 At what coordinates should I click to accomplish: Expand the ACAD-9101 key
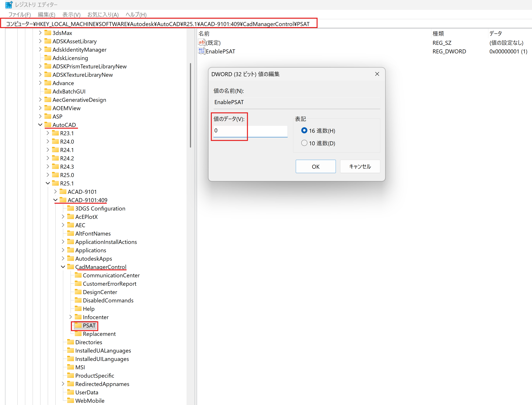[x=55, y=191]
